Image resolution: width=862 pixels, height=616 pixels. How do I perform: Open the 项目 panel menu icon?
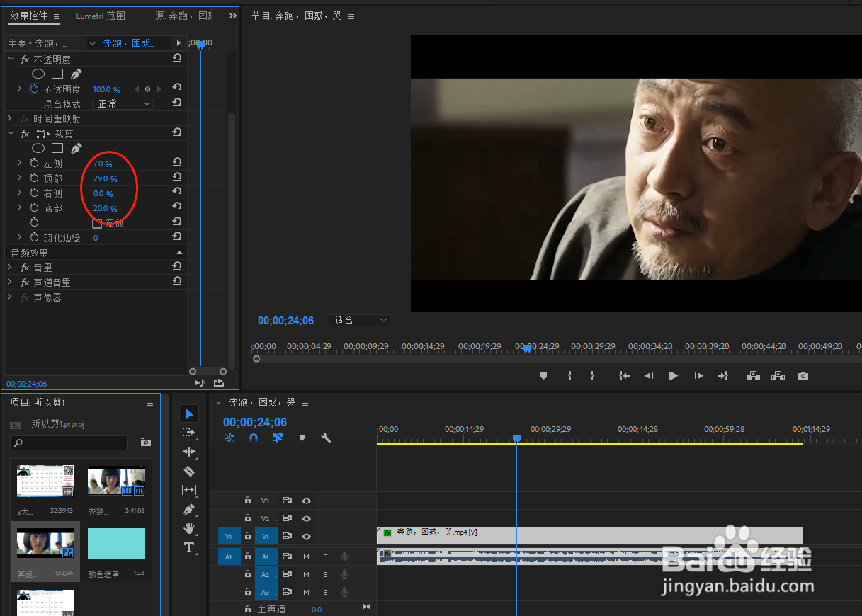click(149, 403)
